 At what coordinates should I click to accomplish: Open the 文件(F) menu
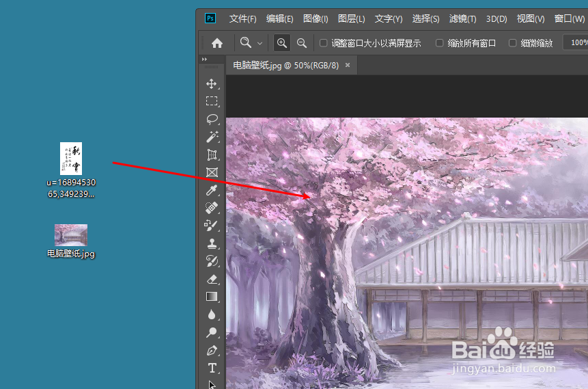point(242,18)
